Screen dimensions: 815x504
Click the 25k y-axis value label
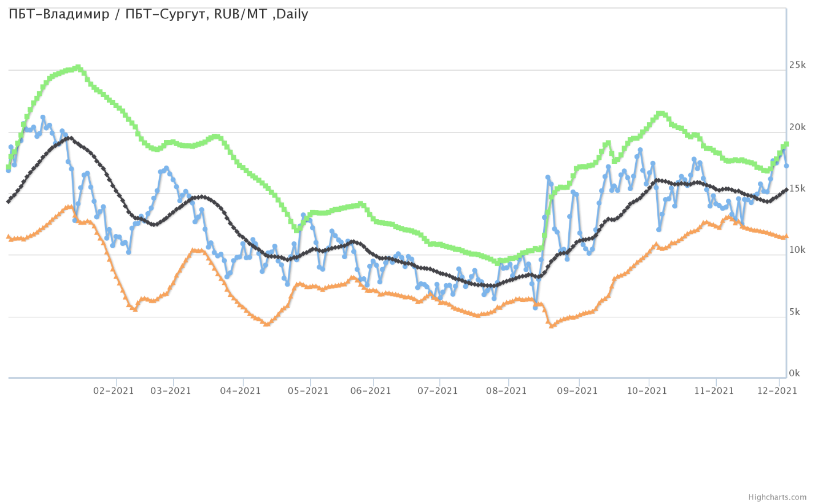tap(797, 65)
